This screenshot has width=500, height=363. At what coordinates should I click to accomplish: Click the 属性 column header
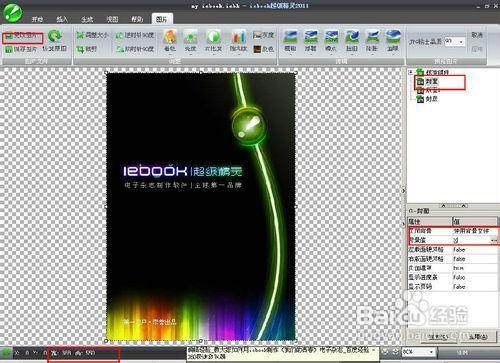click(430, 221)
